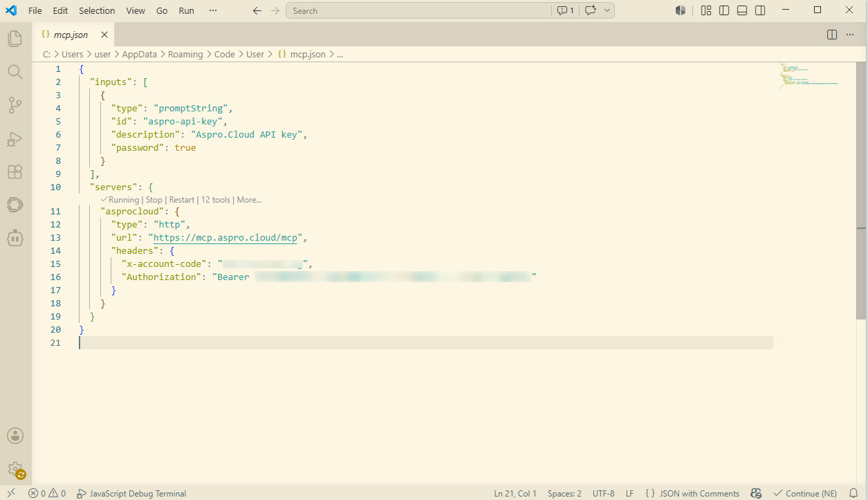Open the https://mcp.aspro.cloud/mcp URL link

[225, 238]
